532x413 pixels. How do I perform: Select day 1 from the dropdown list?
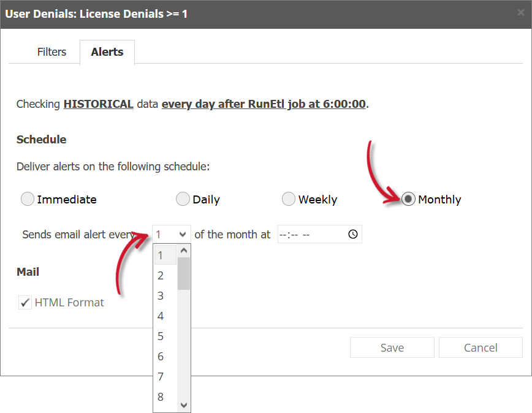tap(161, 255)
